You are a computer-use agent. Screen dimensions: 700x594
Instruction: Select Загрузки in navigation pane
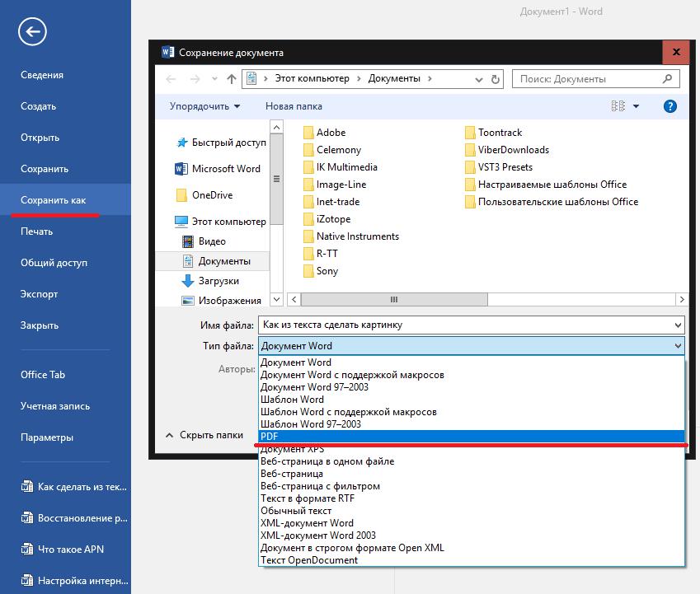(x=211, y=281)
